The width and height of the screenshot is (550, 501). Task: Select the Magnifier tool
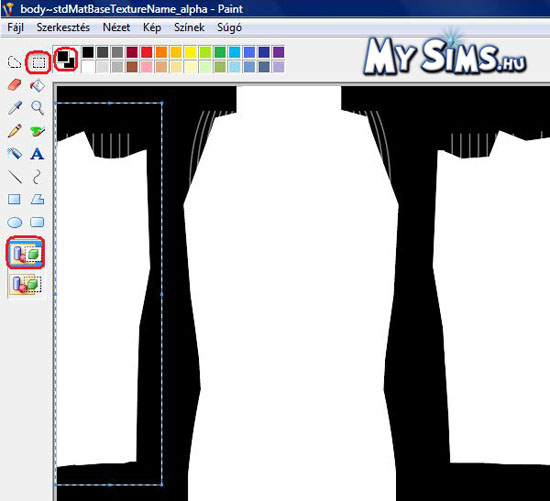click(x=38, y=108)
